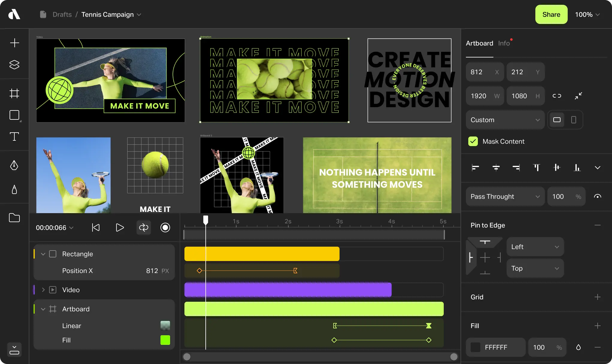
Task: Select the Rectangle shape tool
Action: tap(14, 115)
